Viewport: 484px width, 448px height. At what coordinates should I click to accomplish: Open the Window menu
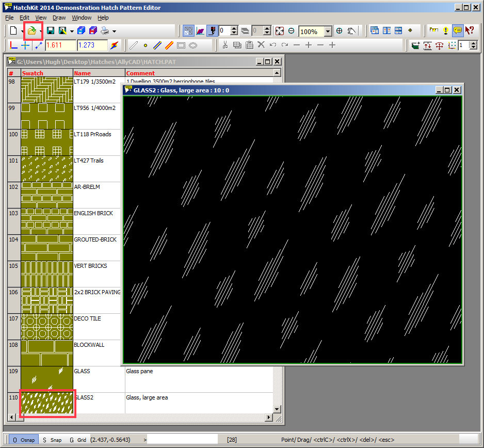(82, 18)
